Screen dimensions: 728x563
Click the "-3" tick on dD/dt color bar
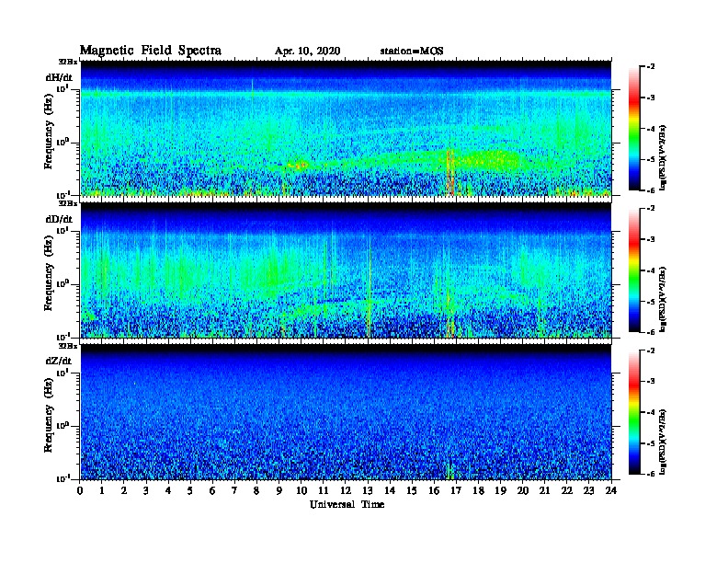[x=652, y=239]
